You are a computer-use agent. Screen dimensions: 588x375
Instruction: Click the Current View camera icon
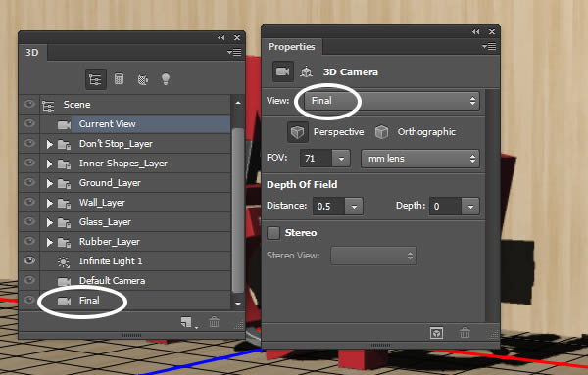click(x=64, y=124)
